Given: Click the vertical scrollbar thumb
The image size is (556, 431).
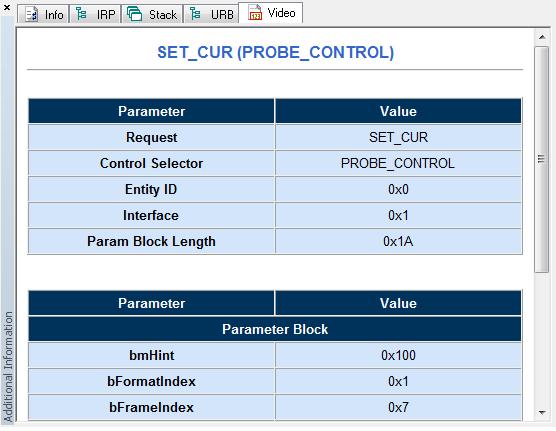Looking at the screenshot, I should tap(541, 159).
